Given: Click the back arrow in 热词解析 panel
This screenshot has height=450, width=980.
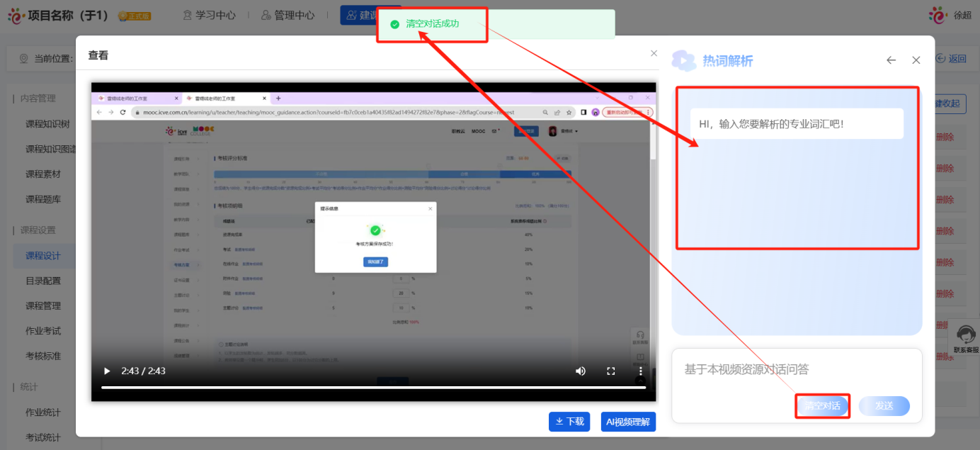Looking at the screenshot, I should pos(891,60).
